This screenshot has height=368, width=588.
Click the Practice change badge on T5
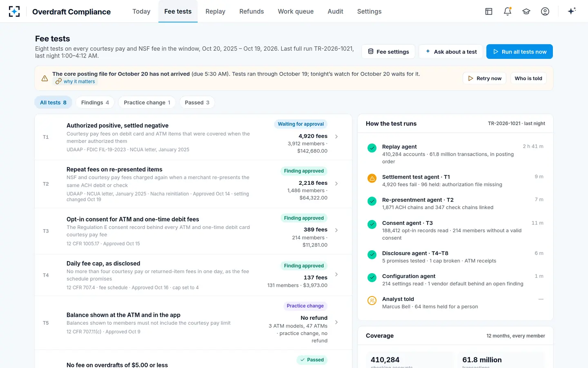tap(305, 306)
